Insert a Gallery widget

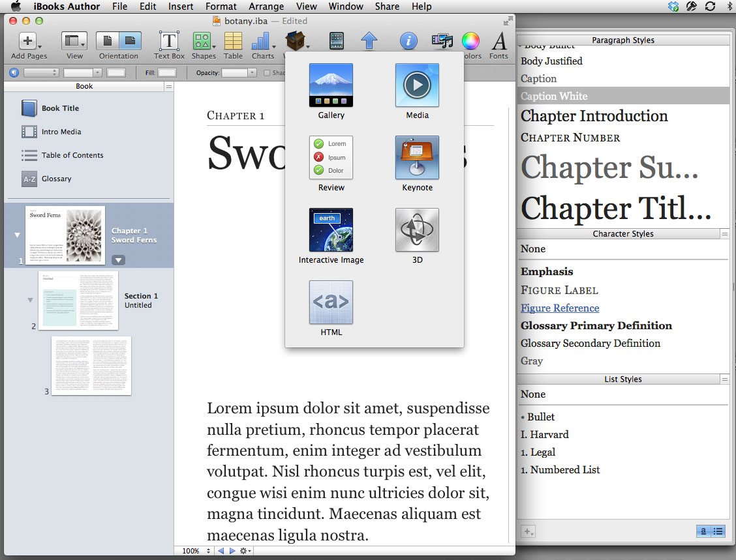coord(331,85)
